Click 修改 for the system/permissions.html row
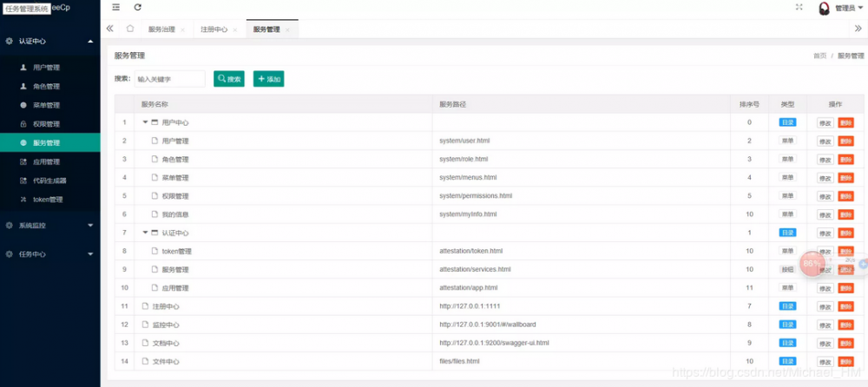 point(825,196)
